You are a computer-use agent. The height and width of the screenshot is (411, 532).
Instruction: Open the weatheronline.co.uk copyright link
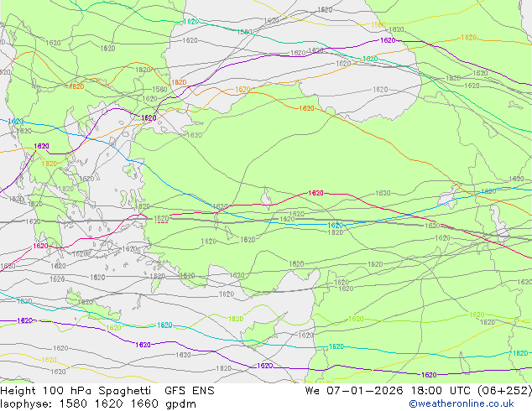[462, 403]
